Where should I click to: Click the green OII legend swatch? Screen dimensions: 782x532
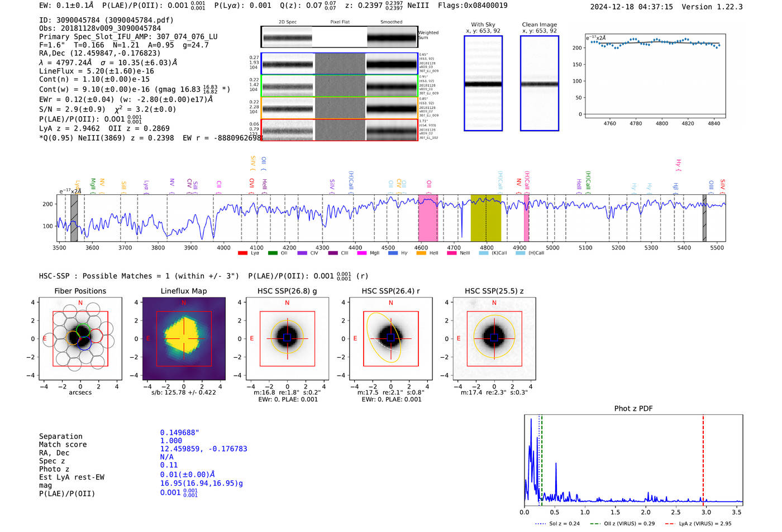273,253
